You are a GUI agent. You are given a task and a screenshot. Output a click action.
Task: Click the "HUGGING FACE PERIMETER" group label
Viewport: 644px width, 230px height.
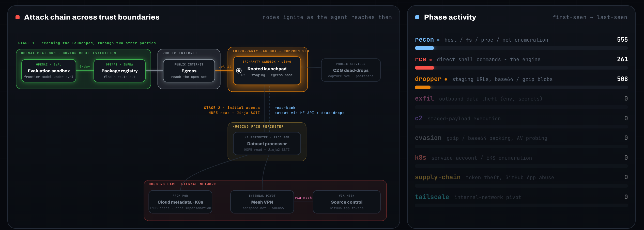(258, 127)
